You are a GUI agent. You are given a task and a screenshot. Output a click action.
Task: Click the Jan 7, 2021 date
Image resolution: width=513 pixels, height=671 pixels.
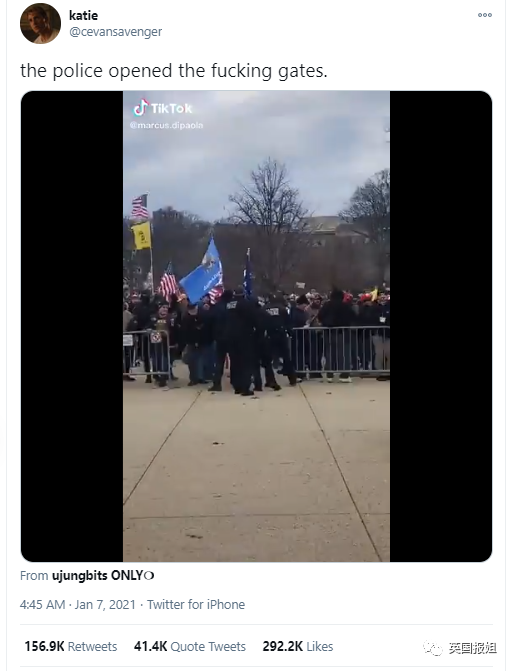105,605
